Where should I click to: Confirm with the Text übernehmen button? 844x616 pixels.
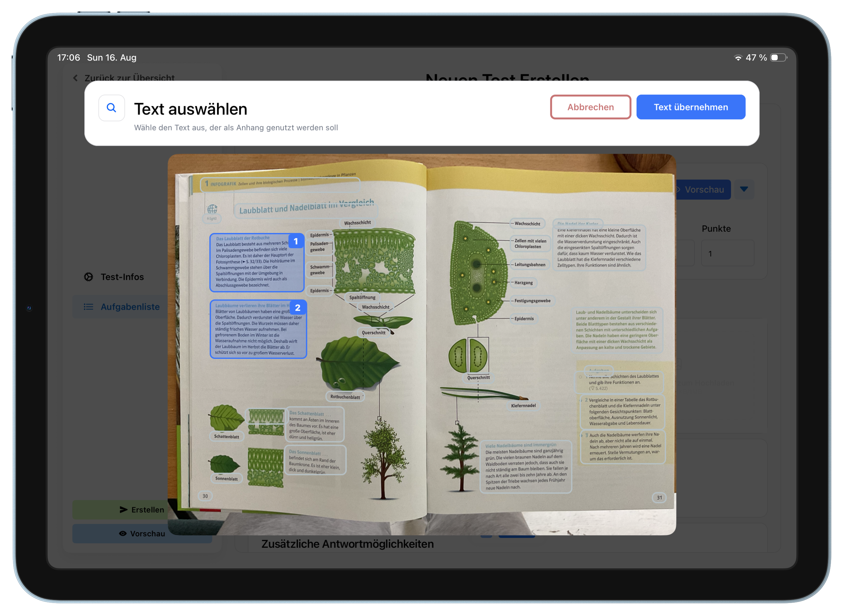click(690, 107)
